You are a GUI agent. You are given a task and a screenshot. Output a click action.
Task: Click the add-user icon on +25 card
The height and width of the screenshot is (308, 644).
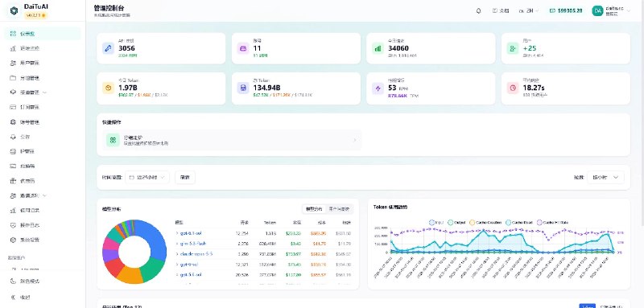coord(513,48)
